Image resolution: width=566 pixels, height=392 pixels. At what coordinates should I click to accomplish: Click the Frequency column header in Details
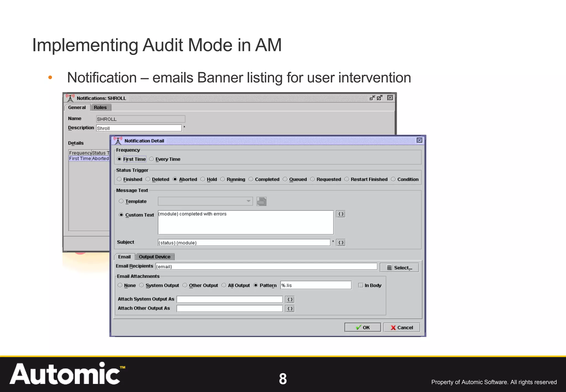point(80,153)
